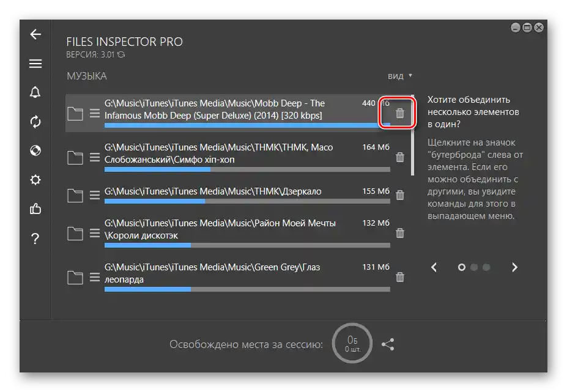Click the 131 Мб size value

[x=376, y=267]
